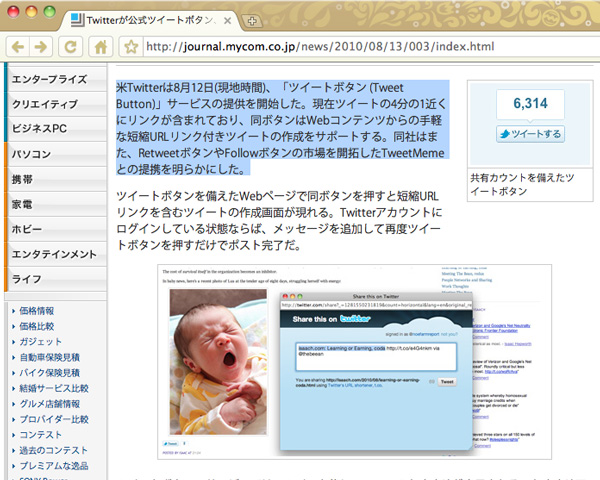Follow the プロバイダー比較 link

(x=54, y=419)
